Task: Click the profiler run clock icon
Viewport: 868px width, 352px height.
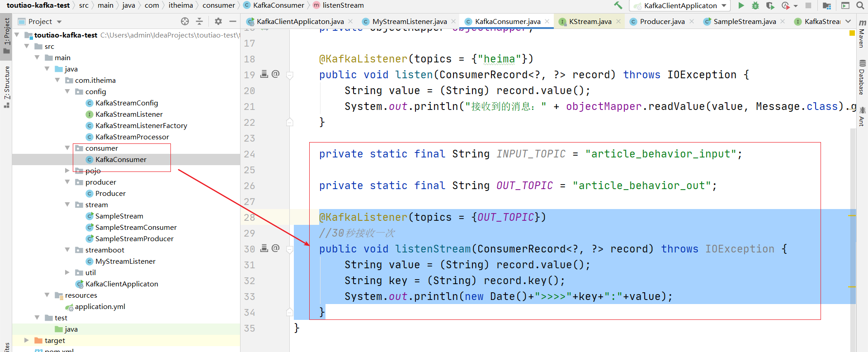Action: [786, 5]
